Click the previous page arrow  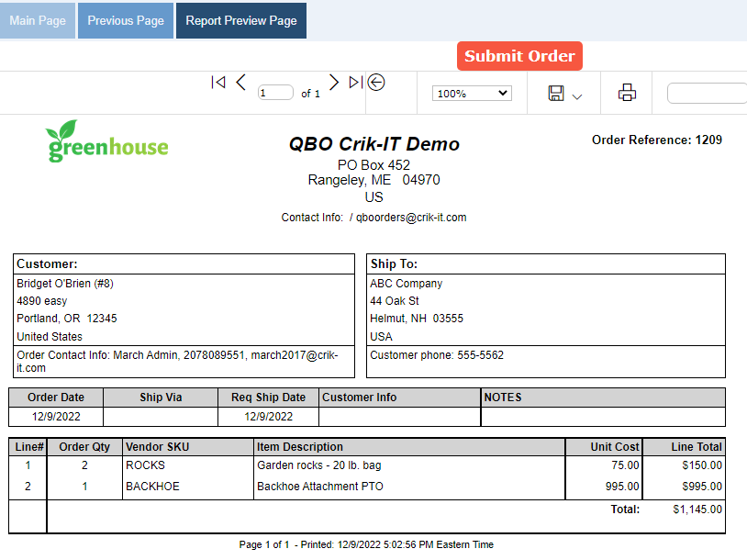241,83
